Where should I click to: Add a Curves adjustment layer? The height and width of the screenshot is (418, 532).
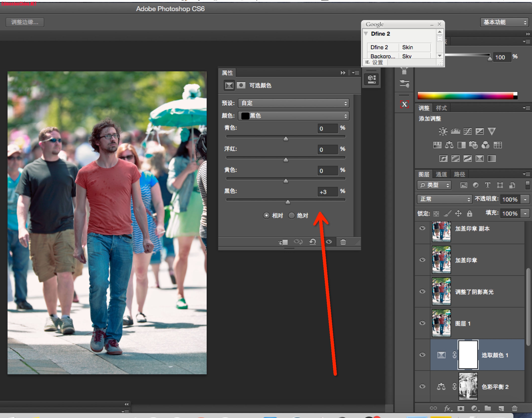tap(467, 131)
